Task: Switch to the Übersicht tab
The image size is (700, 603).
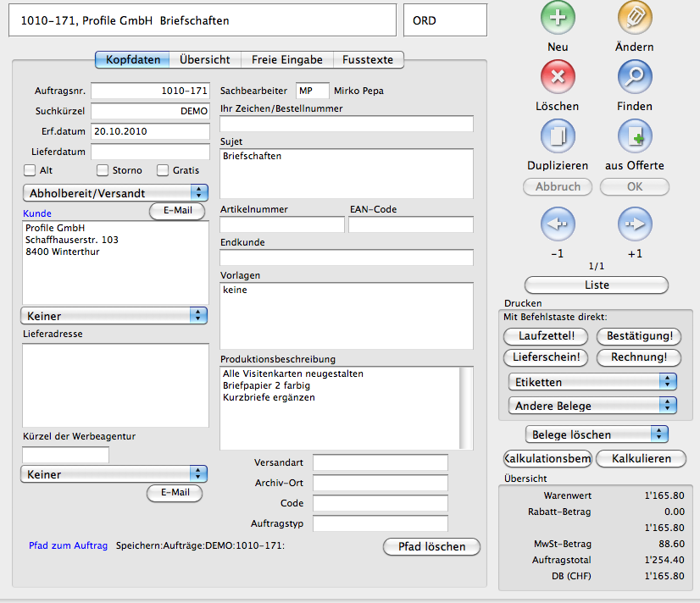Action: pyautogui.click(x=205, y=59)
